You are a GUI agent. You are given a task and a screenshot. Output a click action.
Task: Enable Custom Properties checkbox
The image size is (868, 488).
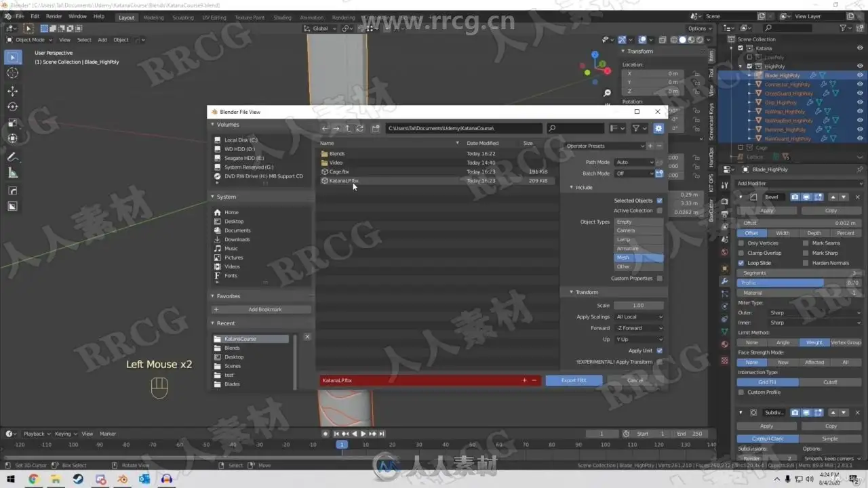(659, 279)
